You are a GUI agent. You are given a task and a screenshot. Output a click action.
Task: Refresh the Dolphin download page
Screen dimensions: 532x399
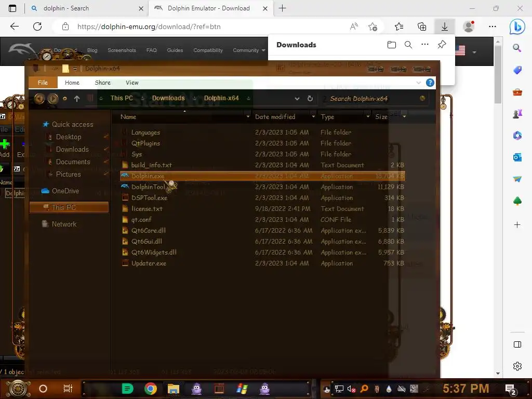coord(37,26)
